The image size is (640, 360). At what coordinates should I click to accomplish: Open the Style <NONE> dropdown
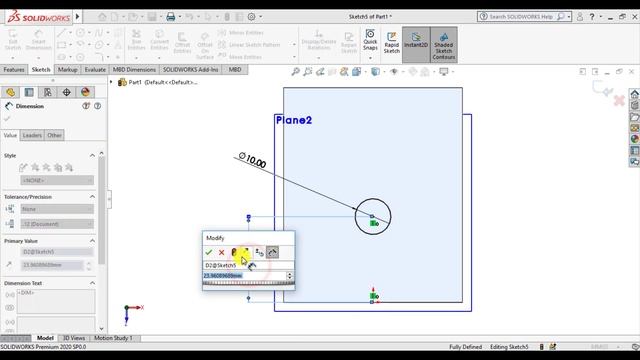[57, 180]
